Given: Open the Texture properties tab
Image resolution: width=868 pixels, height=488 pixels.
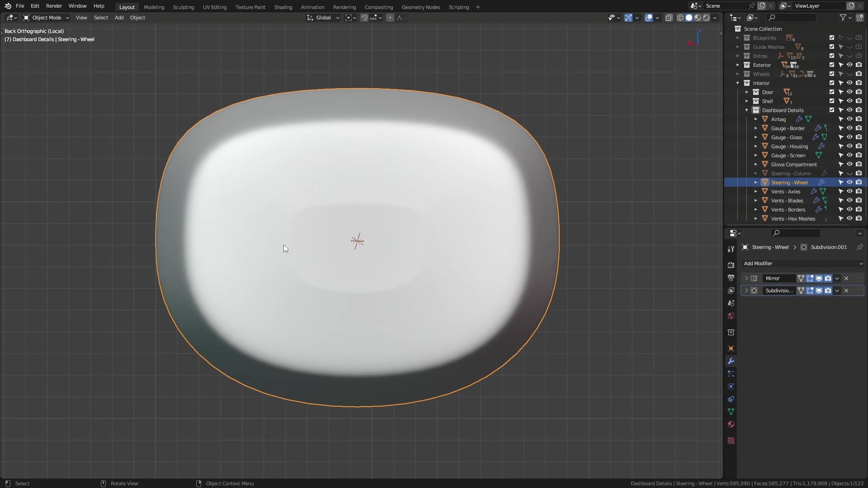Looking at the screenshot, I should (731, 441).
